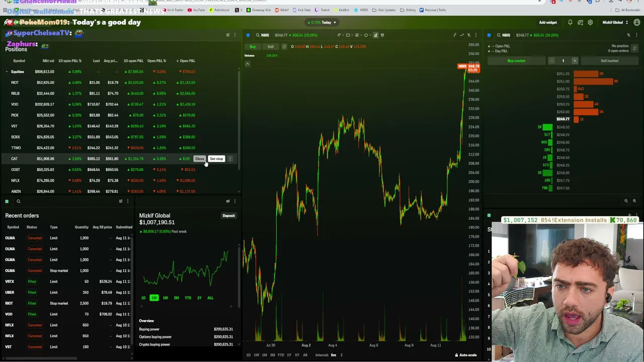Decrease ladder order quantity with minus
Viewport: 644px width, 362px height.
(551, 61)
